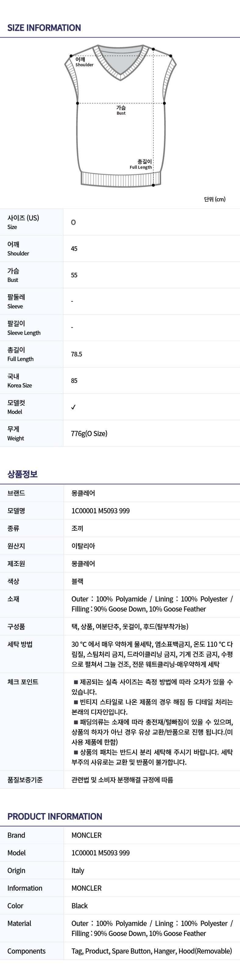
Task: Click the weight value 776g(O Size)
Action: [x=89, y=433]
